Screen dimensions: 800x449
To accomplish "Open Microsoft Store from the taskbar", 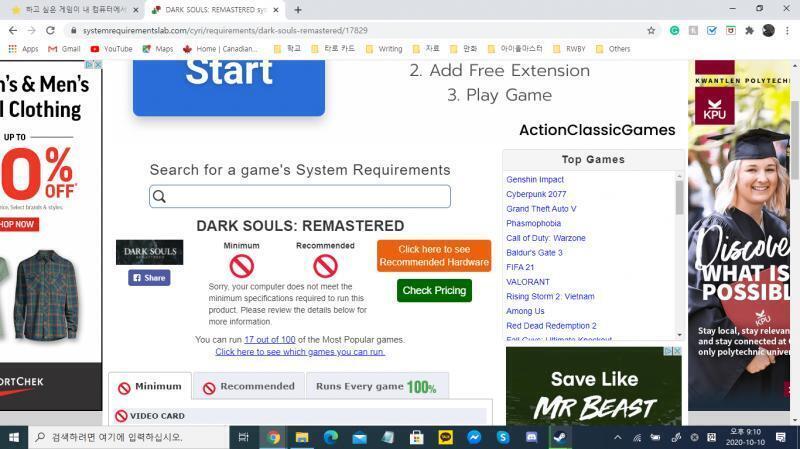I will coord(416,437).
